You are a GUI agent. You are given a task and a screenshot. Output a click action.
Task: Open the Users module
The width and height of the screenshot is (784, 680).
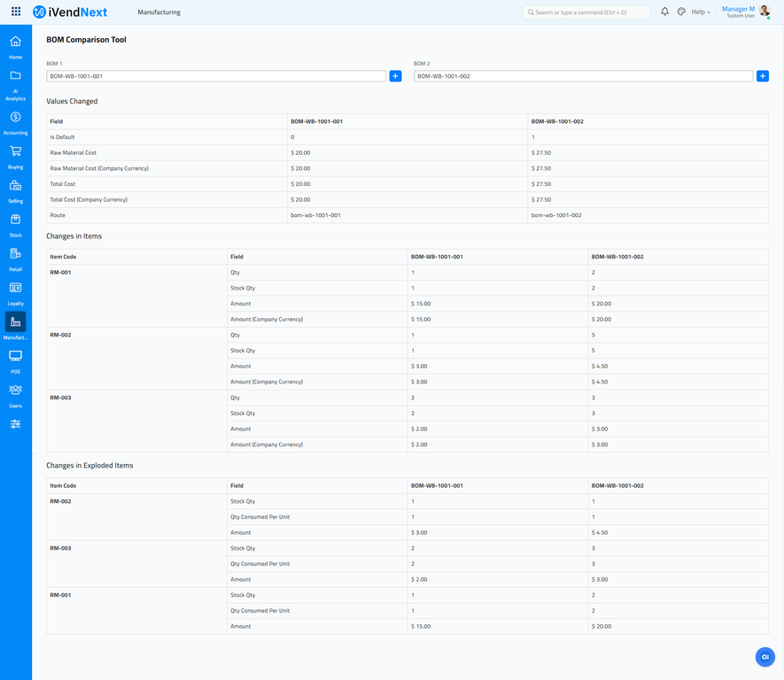[15, 396]
